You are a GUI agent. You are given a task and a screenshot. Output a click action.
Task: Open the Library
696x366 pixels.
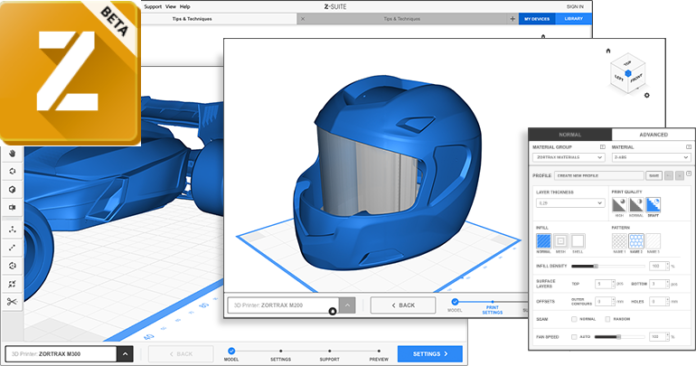(573, 19)
